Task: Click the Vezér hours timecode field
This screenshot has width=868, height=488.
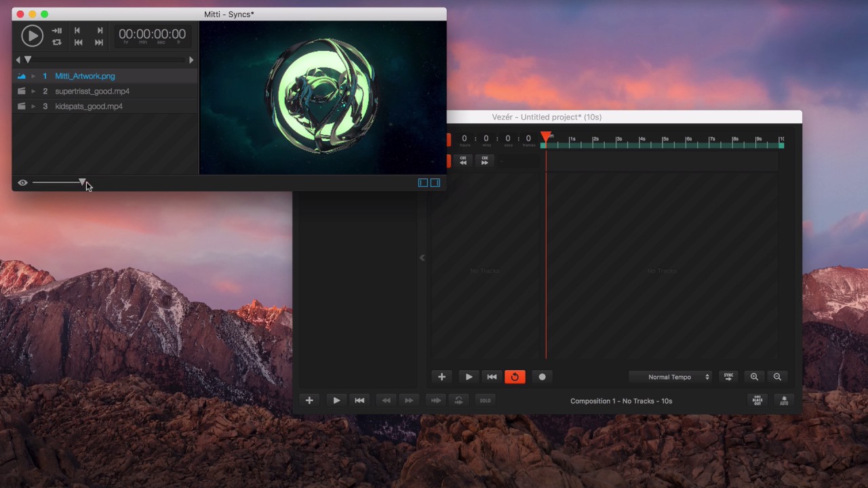Action: (x=465, y=140)
